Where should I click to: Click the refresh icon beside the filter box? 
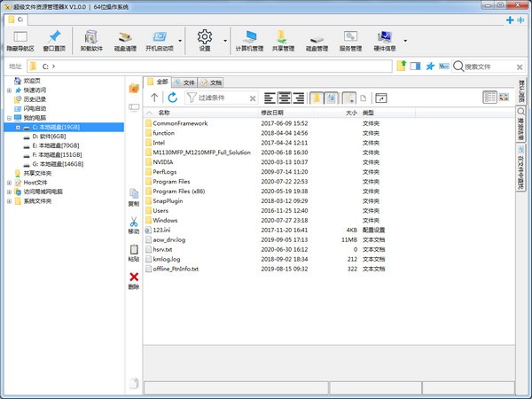coord(173,98)
